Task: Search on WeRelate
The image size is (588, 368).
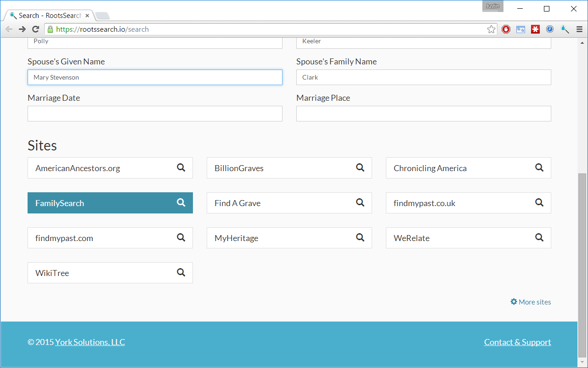Action: click(x=469, y=238)
